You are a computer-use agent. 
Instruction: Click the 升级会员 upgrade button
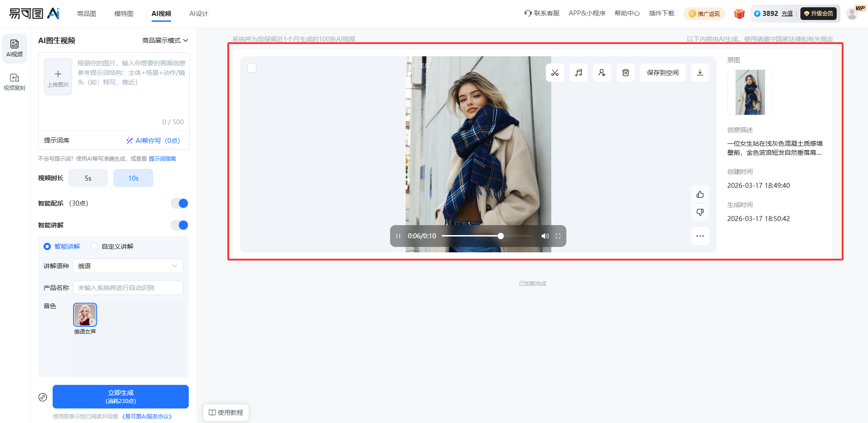(819, 14)
